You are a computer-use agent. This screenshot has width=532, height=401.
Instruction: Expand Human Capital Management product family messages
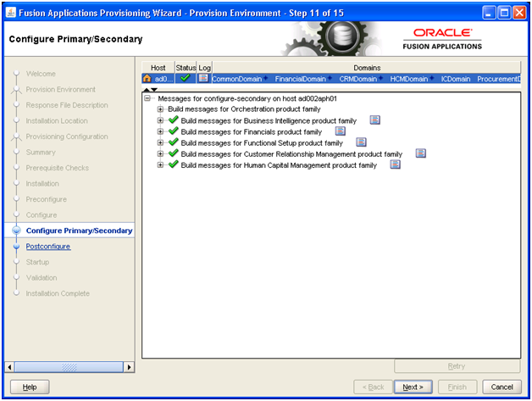click(160, 165)
